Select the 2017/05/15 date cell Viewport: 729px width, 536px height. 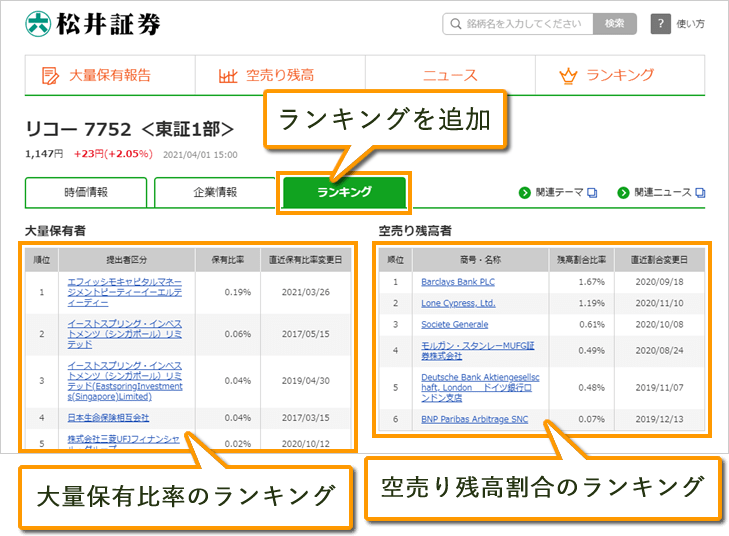305,334
